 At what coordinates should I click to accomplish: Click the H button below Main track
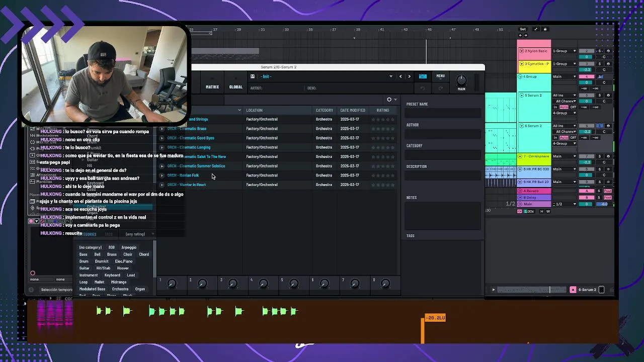point(541,211)
